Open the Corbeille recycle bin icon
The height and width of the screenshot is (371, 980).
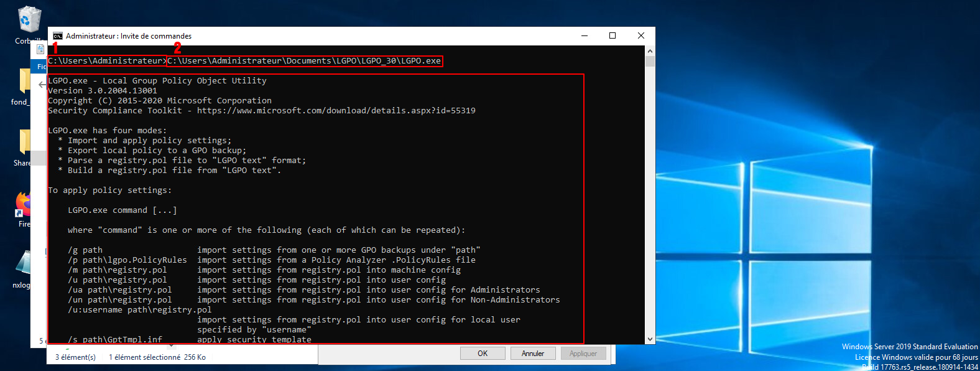28,20
